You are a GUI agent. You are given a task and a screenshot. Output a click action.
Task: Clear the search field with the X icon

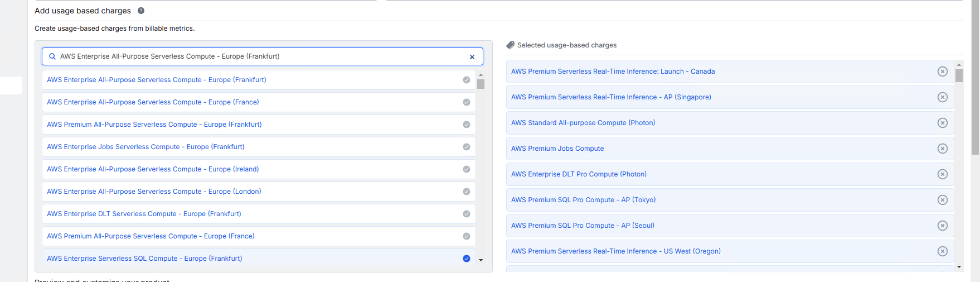click(x=472, y=57)
